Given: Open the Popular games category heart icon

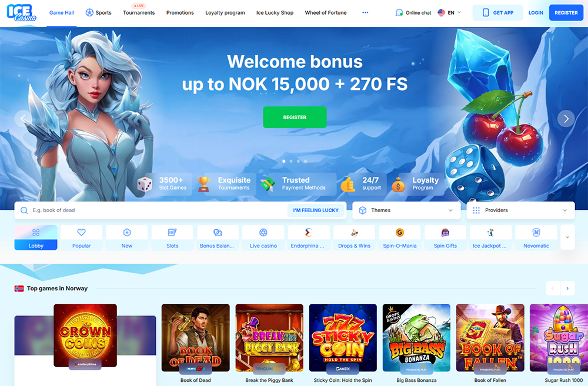Looking at the screenshot, I should point(81,232).
